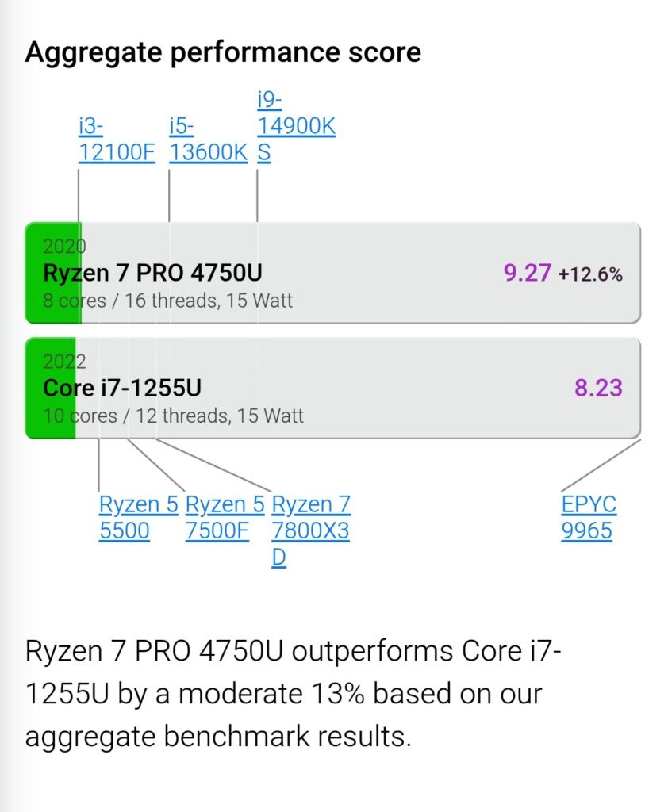Viewport: 668px width, 812px height.
Task: Click the 8 cores / 16 threads spec line
Action: [x=168, y=301]
